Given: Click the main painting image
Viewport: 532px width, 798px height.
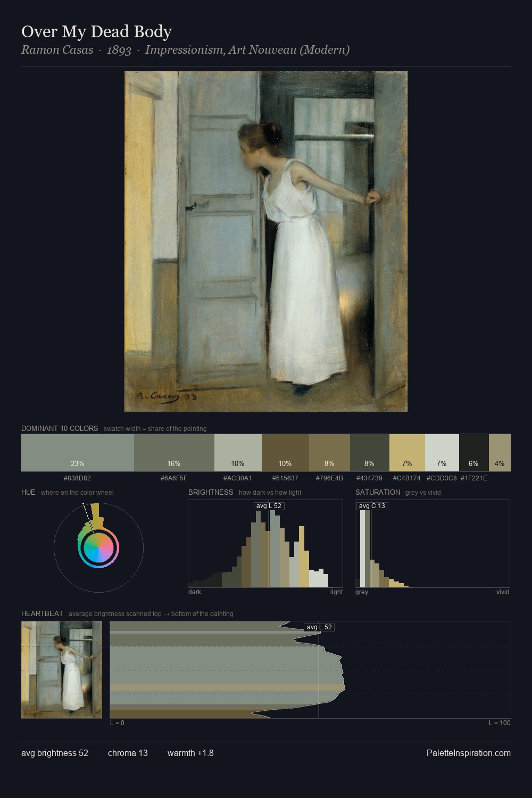Looking at the screenshot, I should click(266, 242).
